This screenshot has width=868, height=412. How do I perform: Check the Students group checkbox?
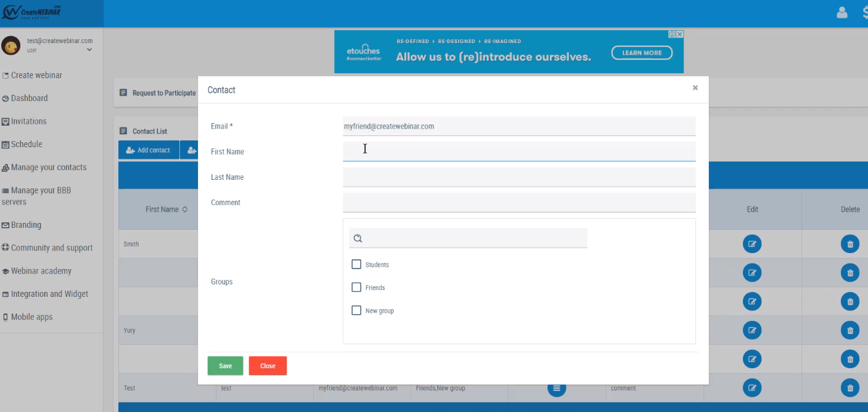pos(356,264)
